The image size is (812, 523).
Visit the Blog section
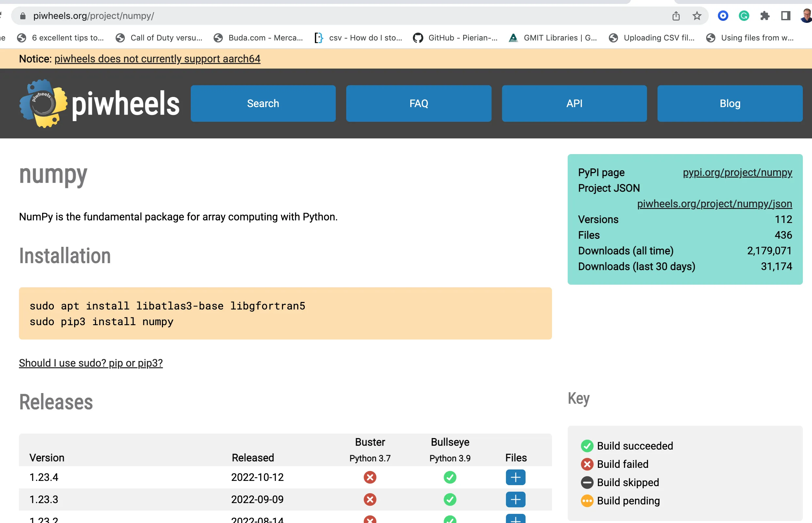pyautogui.click(x=730, y=103)
